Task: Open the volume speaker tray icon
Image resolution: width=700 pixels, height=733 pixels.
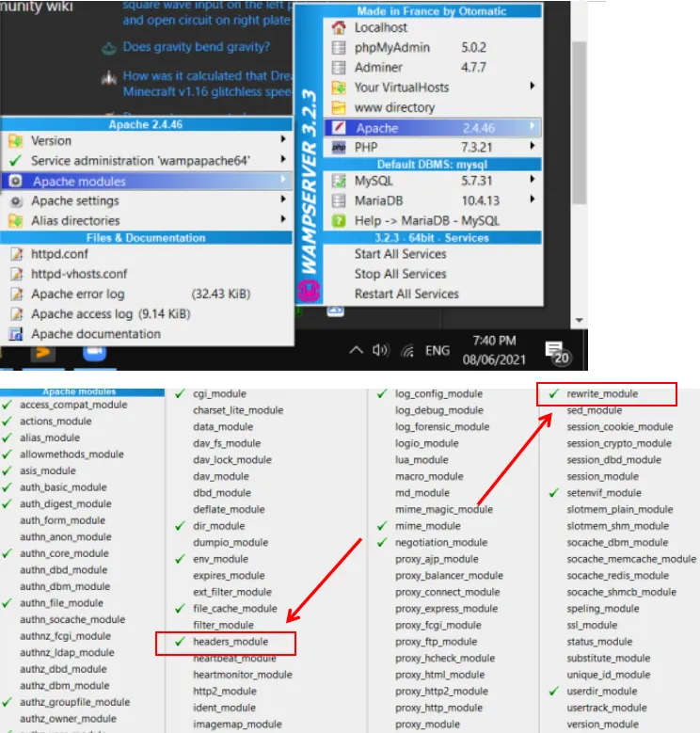Action: 380,350
